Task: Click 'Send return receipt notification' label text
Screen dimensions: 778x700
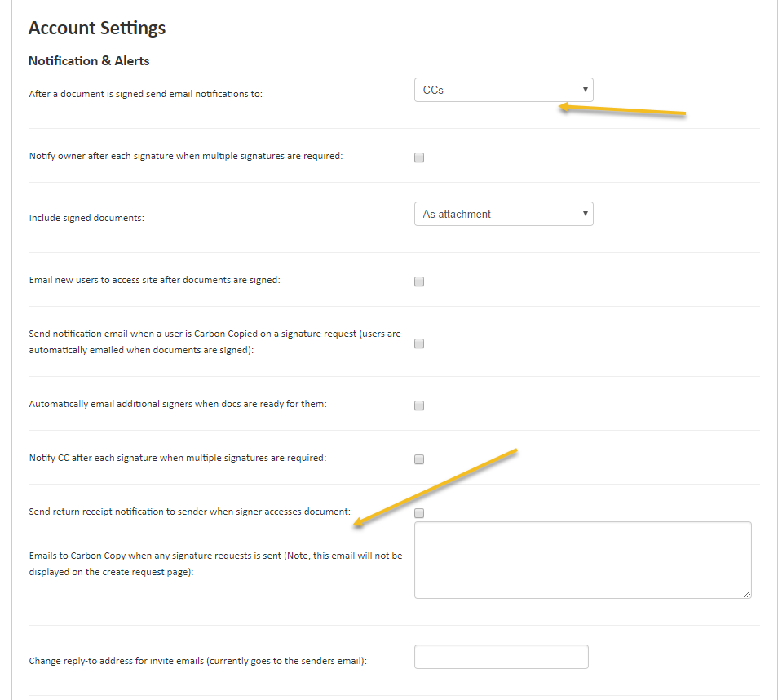Action: (189, 512)
